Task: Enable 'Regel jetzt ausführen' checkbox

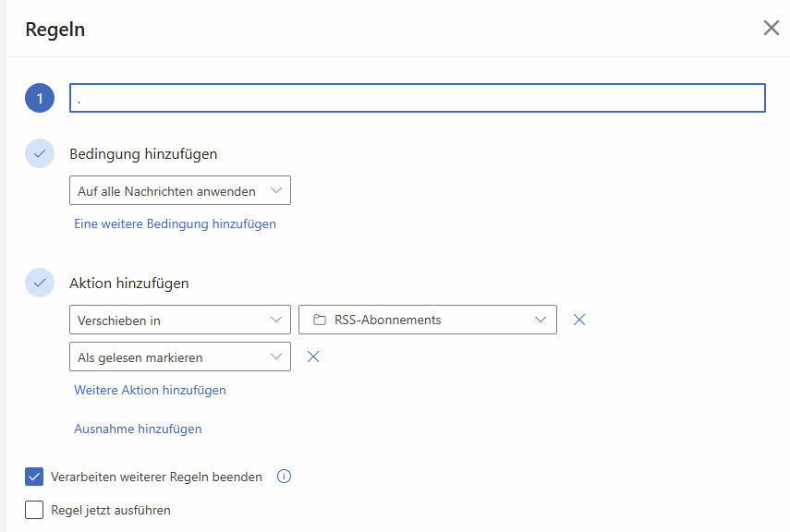Action: (34, 510)
